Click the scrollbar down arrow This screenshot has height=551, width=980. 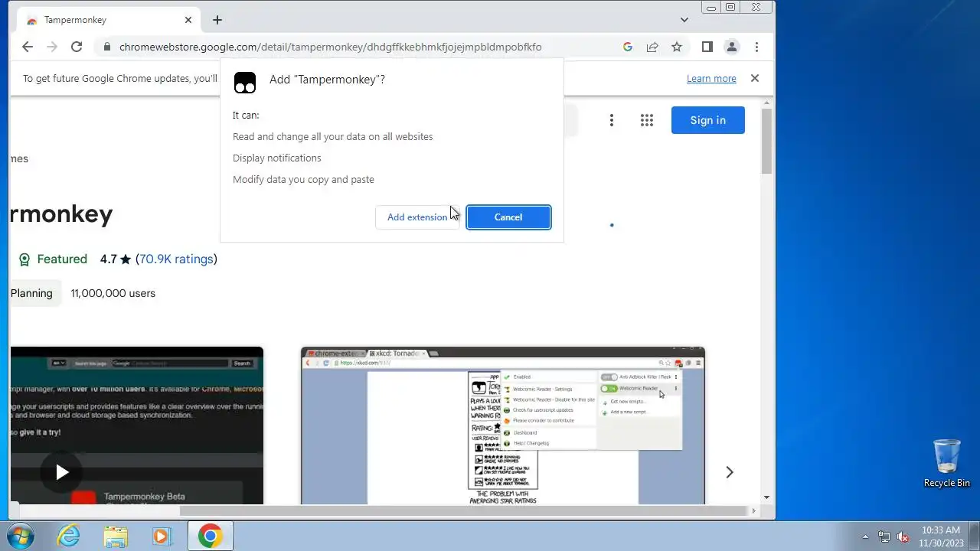[x=767, y=497]
